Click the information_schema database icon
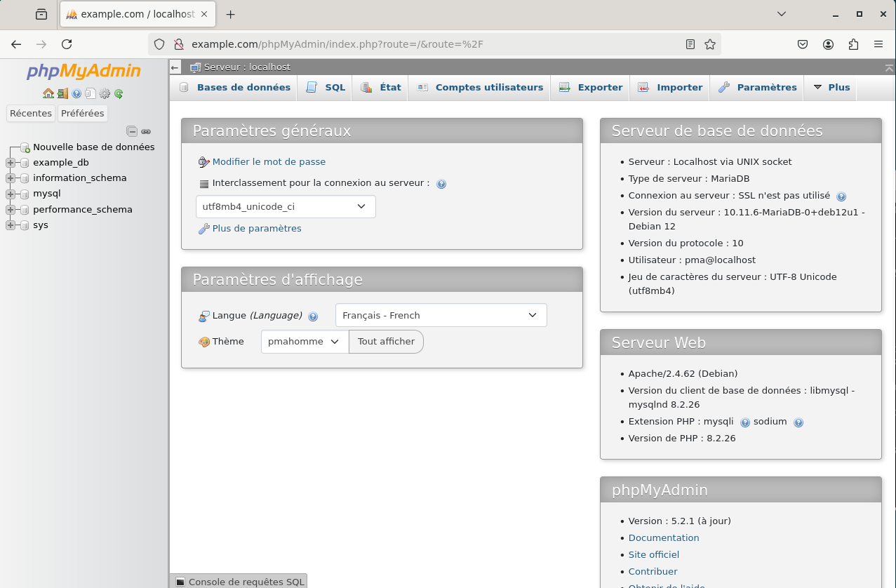 coord(25,178)
